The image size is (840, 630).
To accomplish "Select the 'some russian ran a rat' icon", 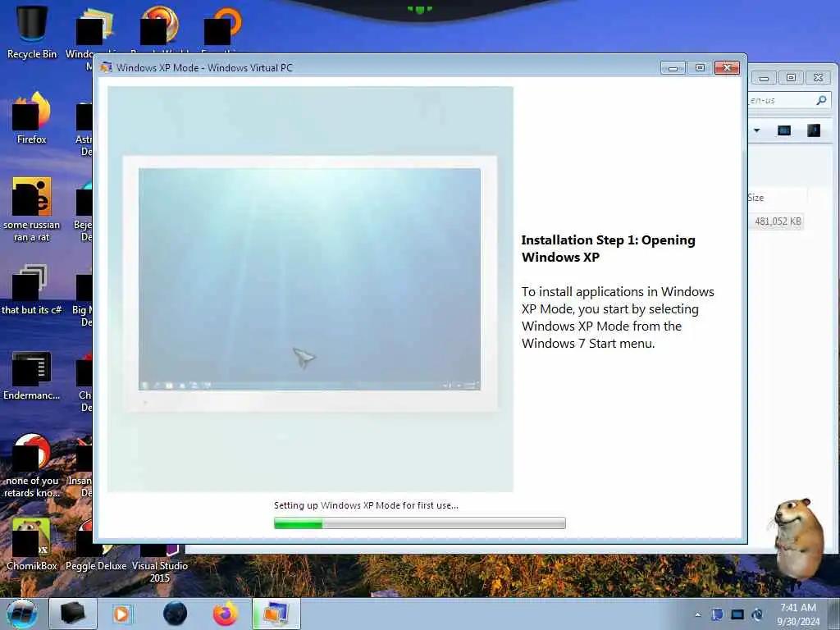I will tap(32, 209).
